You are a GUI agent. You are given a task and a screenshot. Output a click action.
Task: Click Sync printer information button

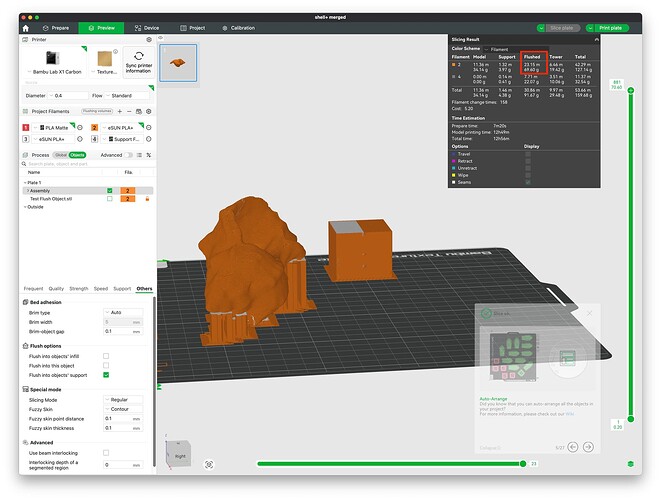139,62
